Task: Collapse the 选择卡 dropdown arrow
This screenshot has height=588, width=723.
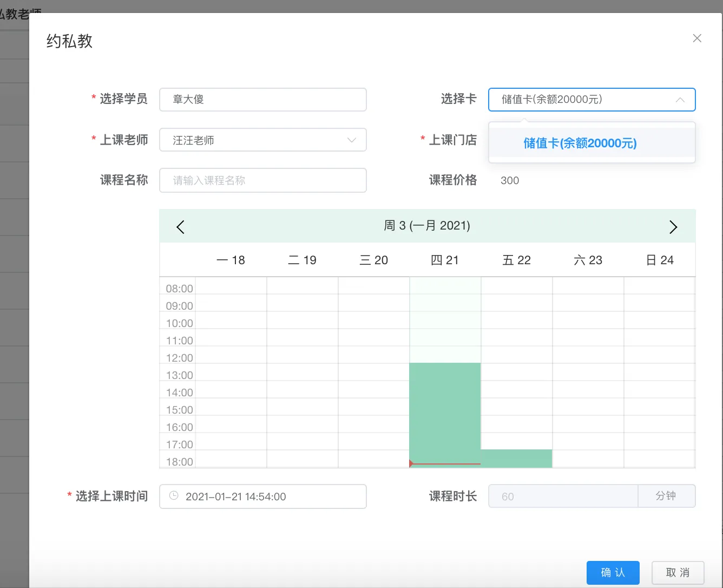Action: click(680, 100)
